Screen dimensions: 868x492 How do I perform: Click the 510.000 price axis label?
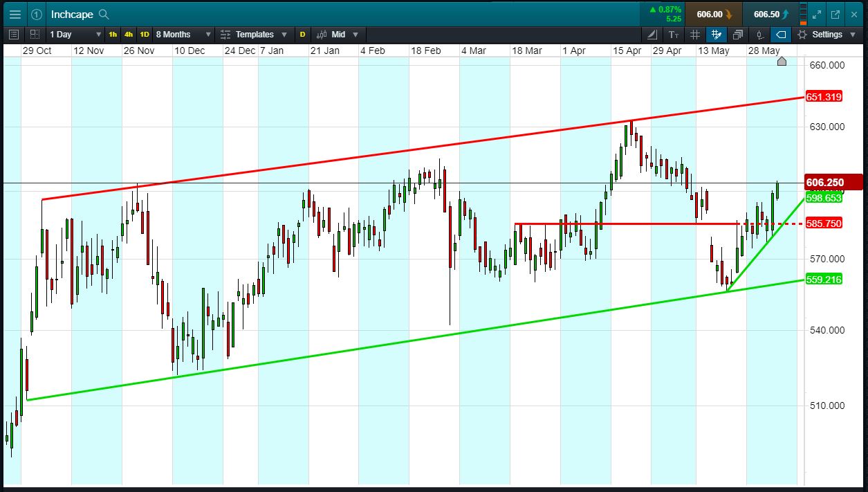(826, 406)
